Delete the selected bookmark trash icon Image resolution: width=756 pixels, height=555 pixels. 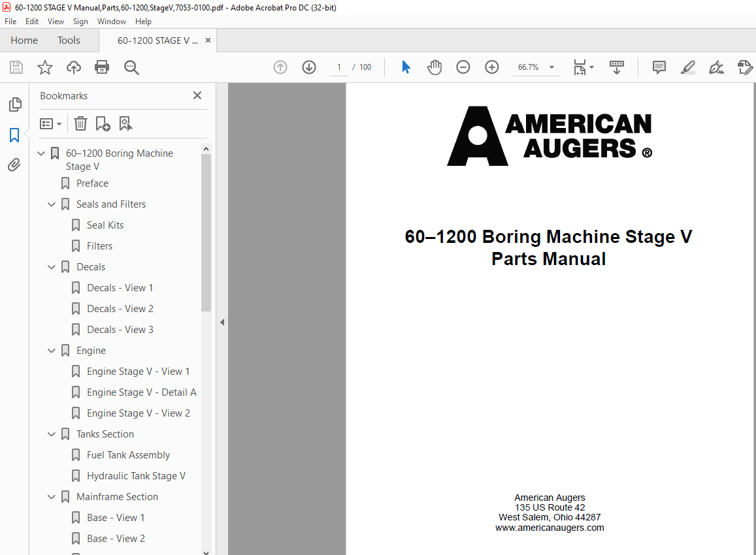[x=80, y=124]
